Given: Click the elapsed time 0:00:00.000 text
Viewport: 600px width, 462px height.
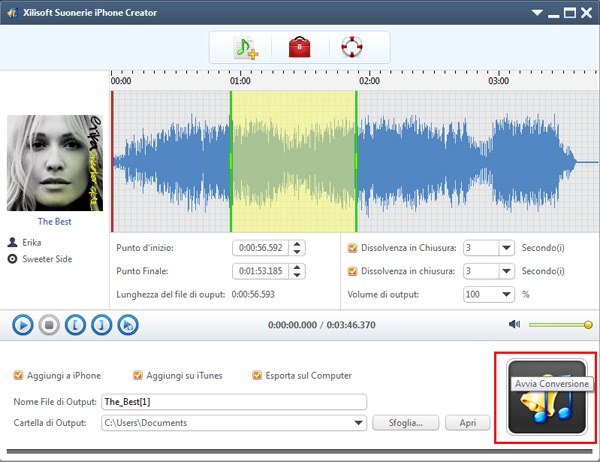Looking at the screenshot, I should click(x=292, y=325).
